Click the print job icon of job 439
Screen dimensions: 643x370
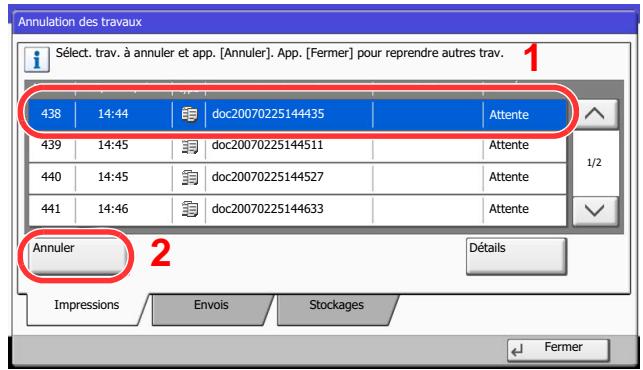point(189,146)
